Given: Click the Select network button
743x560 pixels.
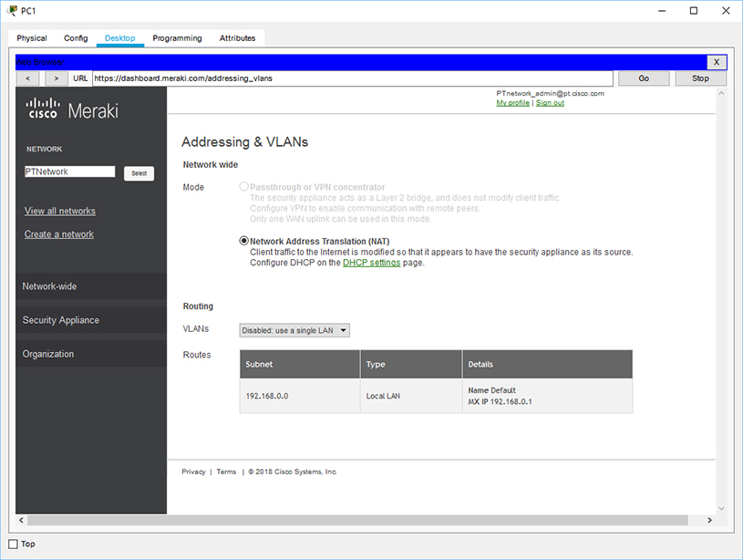Looking at the screenshot, I should coord(139,173).
